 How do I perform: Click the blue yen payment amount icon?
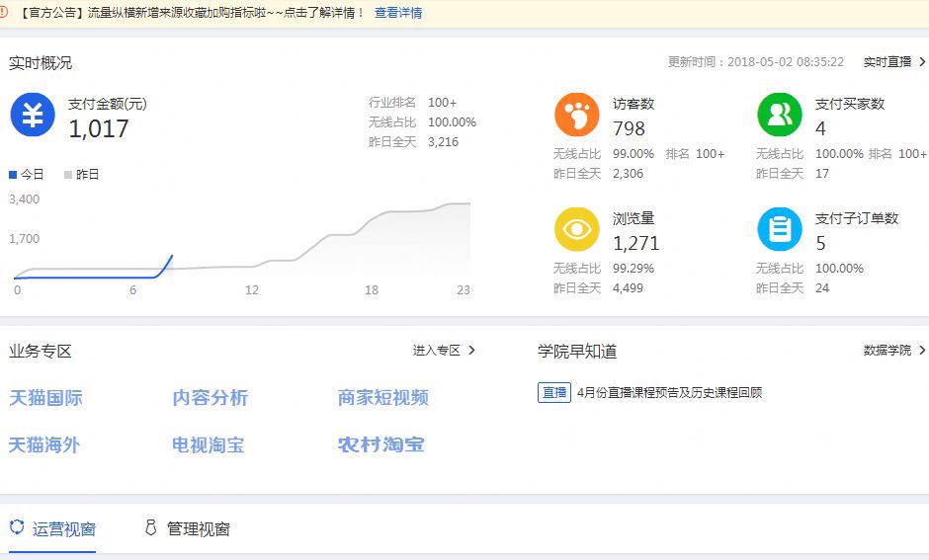pyautogui.click(x=33, y=115)
